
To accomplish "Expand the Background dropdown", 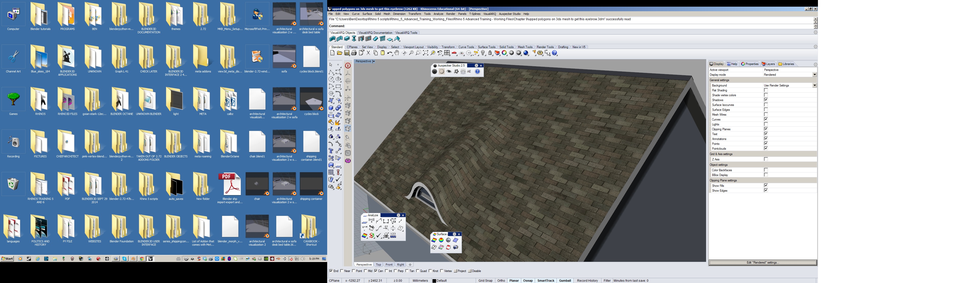I will click(x=815, y=85).
